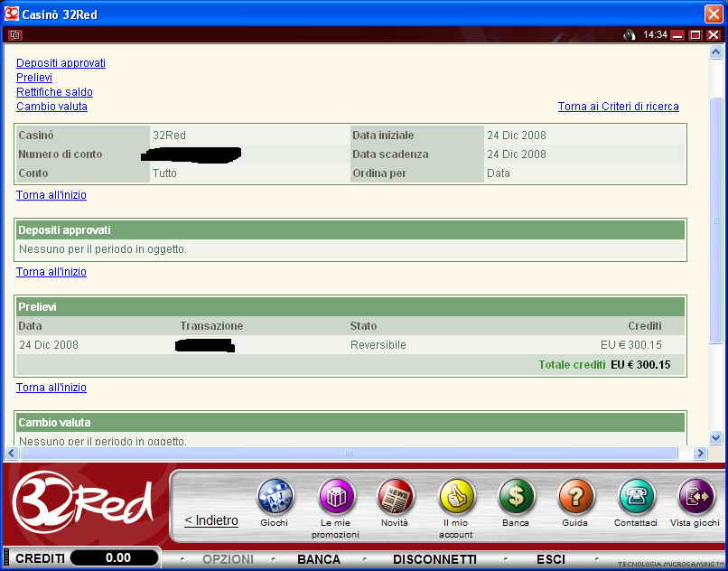Image resolution: width=728 pixels, height=571 pixels.
Task: Click the EU € 300.15 amount in the withdrawal row
Action: 631,345
